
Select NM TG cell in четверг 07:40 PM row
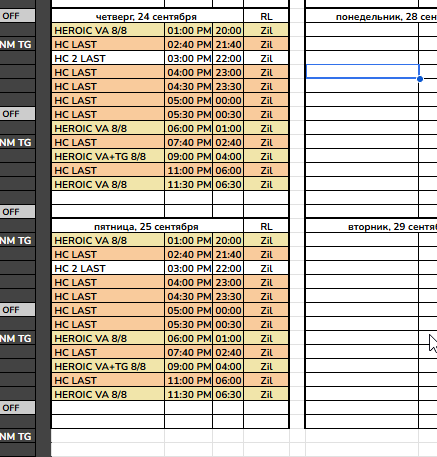(x=17, y=142)
